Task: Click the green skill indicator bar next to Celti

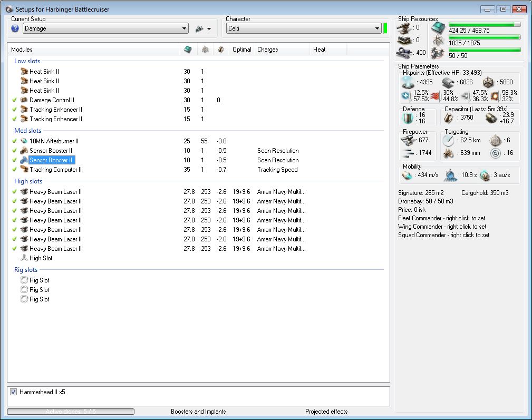Action: 385,28
